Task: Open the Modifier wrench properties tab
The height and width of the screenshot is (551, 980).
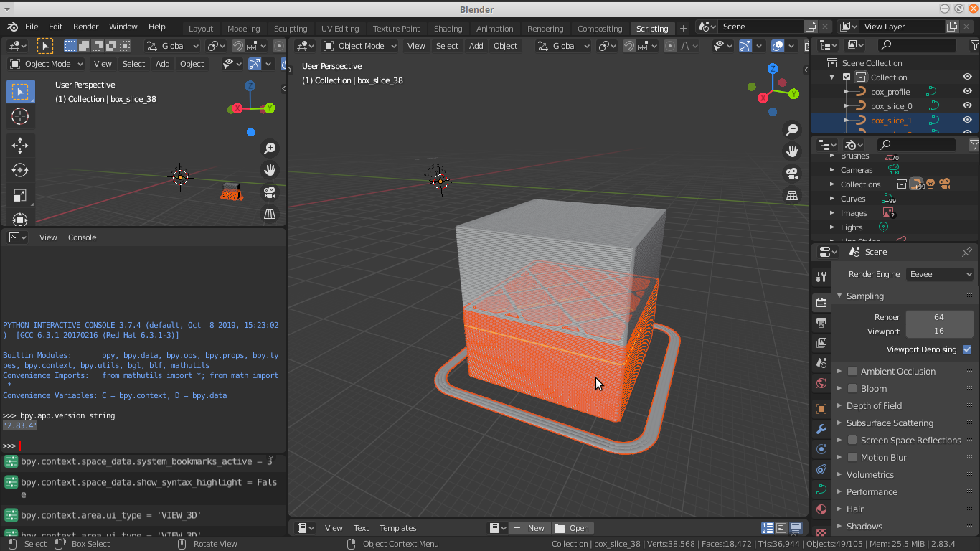Action: coord(821,429)
